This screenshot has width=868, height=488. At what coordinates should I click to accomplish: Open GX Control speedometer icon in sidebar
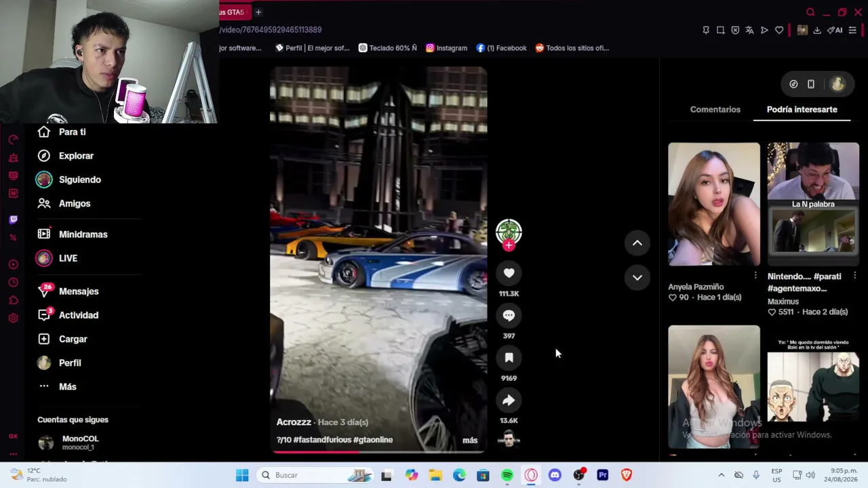coord(13,140)
